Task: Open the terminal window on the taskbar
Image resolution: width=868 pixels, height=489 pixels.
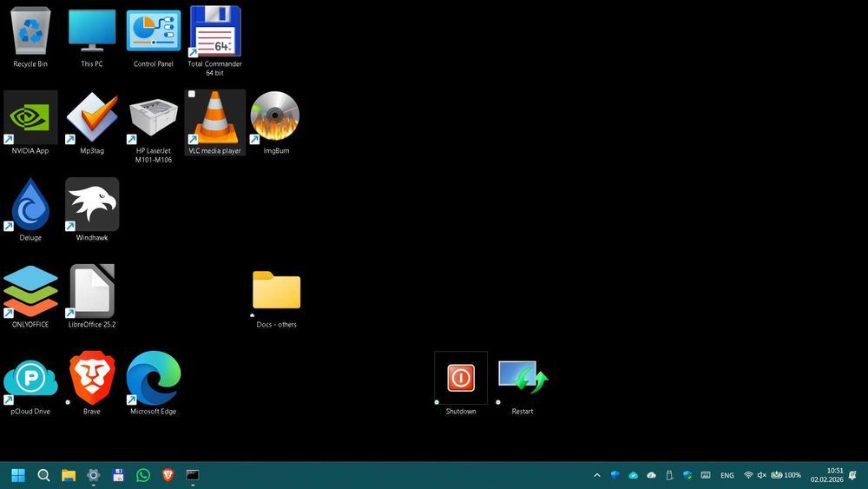Action: pos(193,475)
